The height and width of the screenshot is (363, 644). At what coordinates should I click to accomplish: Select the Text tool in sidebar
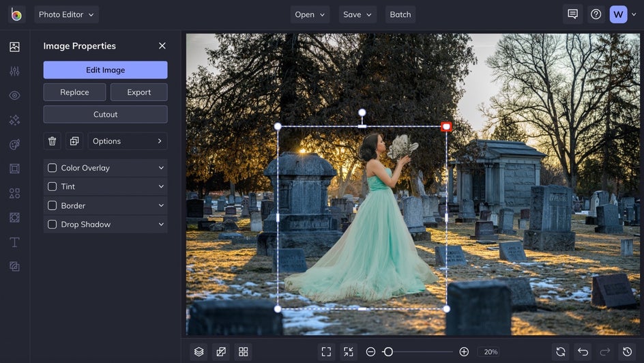pos(14,242)
